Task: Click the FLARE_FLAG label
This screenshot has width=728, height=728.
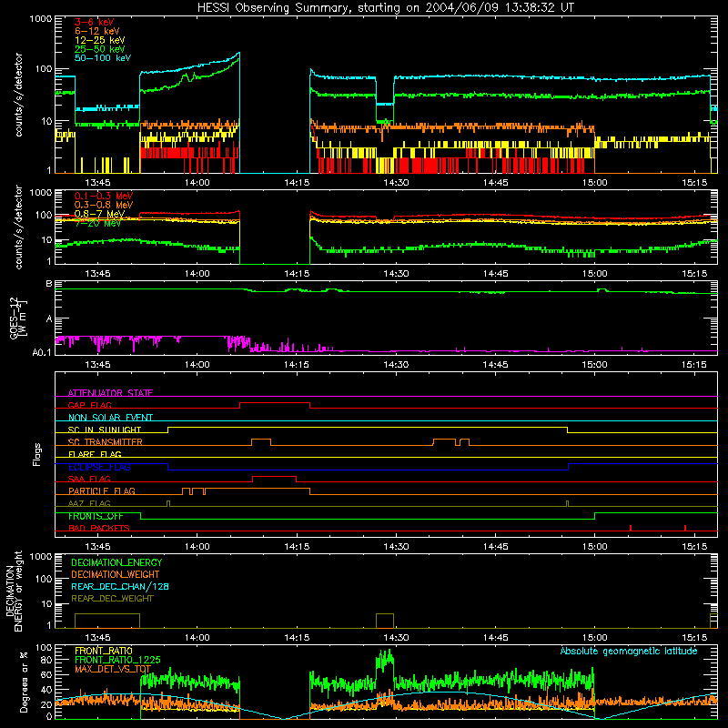Action: click(95, 454)
